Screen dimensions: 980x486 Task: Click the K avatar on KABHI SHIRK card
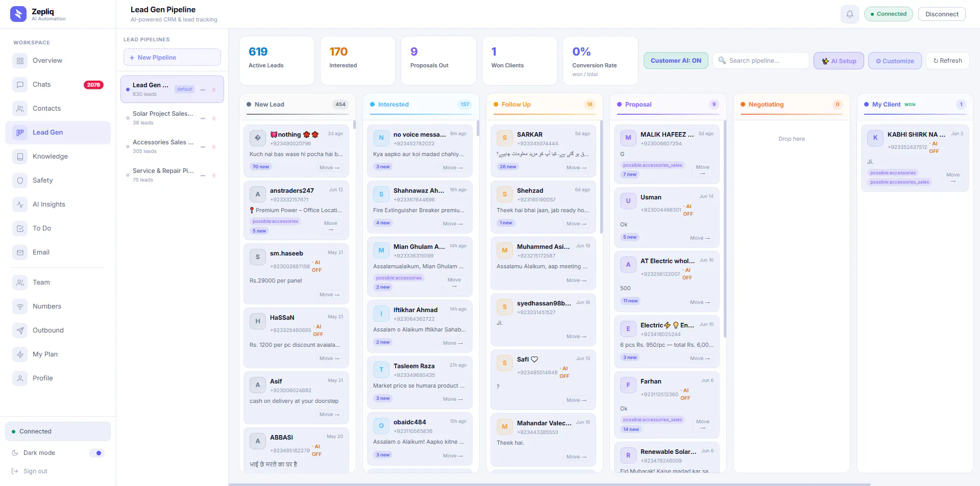875,138
